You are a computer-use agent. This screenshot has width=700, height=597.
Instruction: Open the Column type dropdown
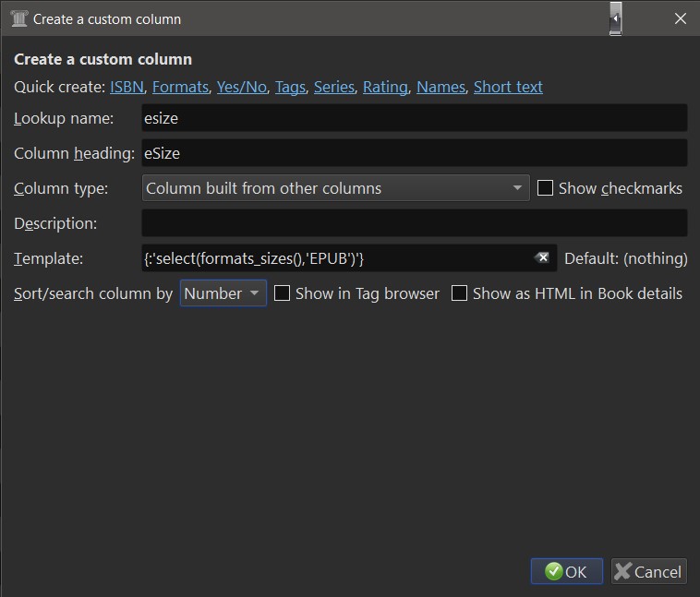click(x=335, y=188)
